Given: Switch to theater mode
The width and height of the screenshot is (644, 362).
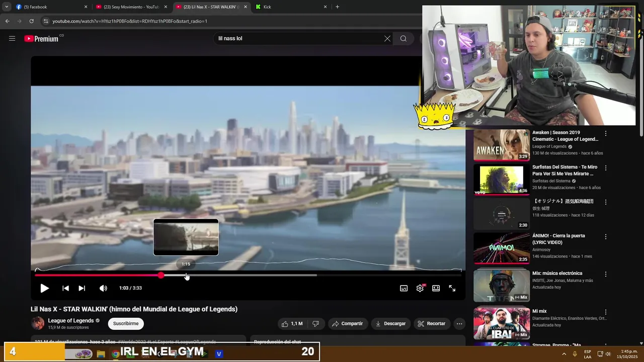Looking at the screenshot, I should coord(436,288).
